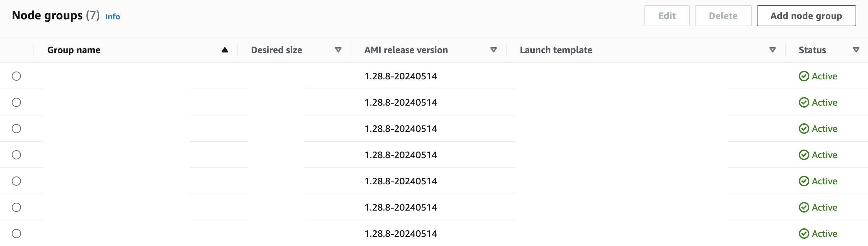868x246 pixels.
Task: Click the second row AMI version 1.28.8-20240514
Action: coord(401,102)
